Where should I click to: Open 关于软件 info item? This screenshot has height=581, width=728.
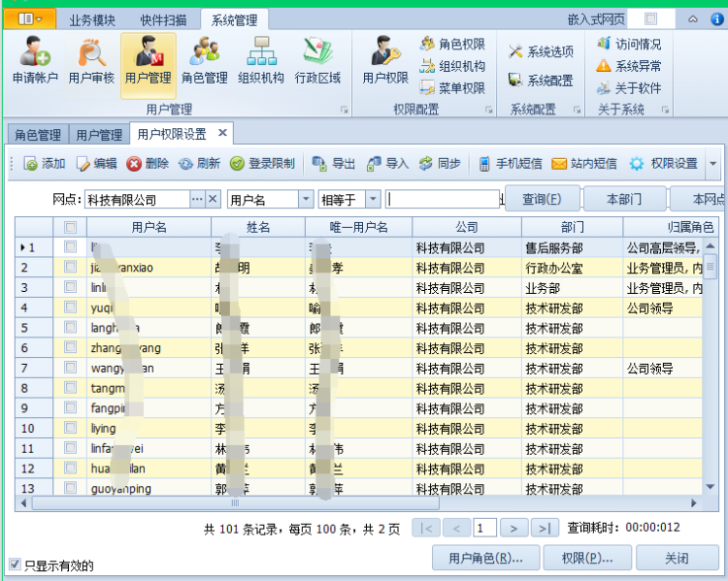[629, 87]
